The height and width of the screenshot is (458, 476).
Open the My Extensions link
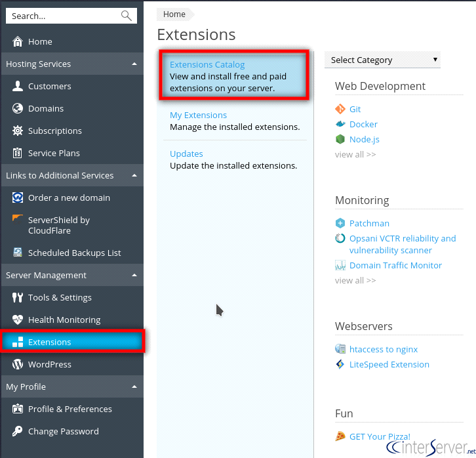[198, 115]
